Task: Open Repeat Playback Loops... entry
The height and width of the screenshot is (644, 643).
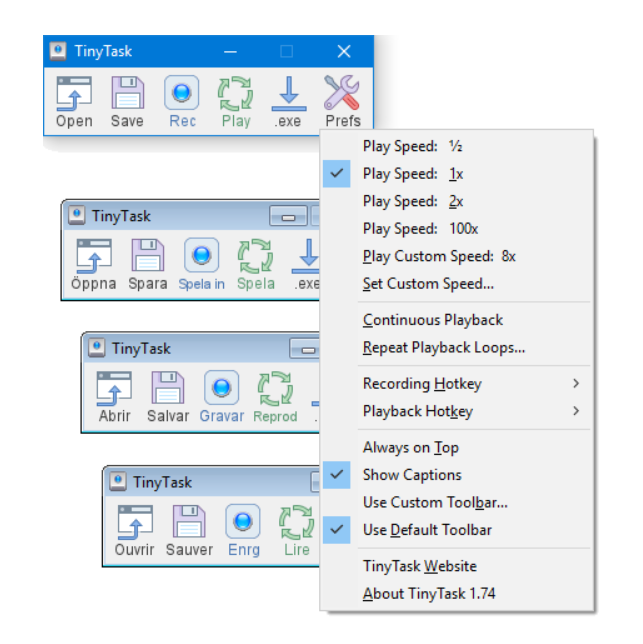Action: click(x=457, y=347)
